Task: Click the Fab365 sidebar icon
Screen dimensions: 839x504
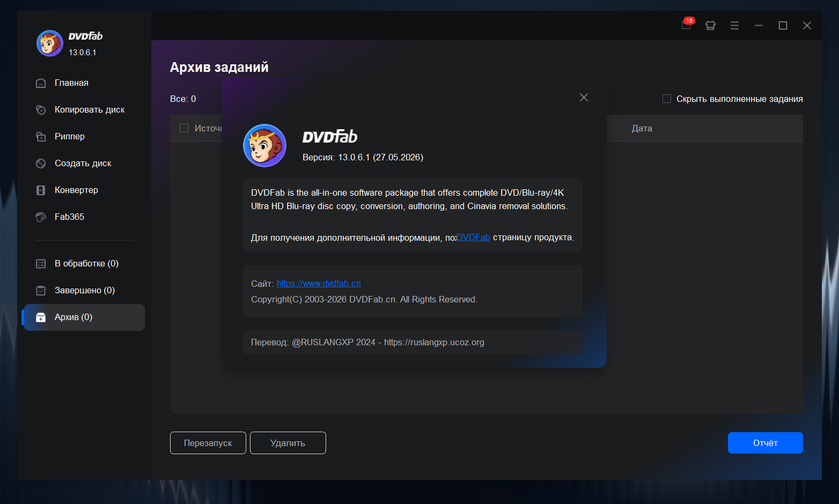Action: point(41,217)
